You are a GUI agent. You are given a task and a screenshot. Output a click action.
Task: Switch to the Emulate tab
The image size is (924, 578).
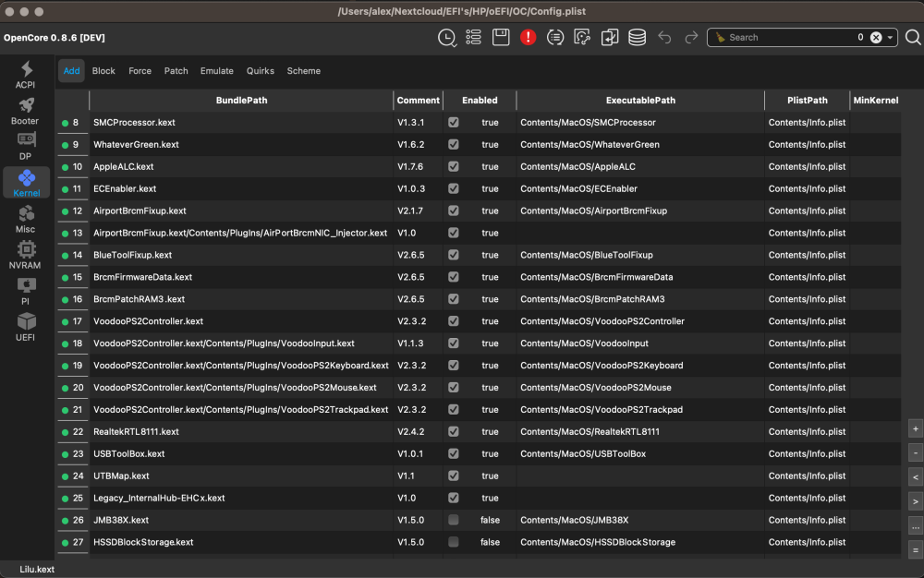217,70
